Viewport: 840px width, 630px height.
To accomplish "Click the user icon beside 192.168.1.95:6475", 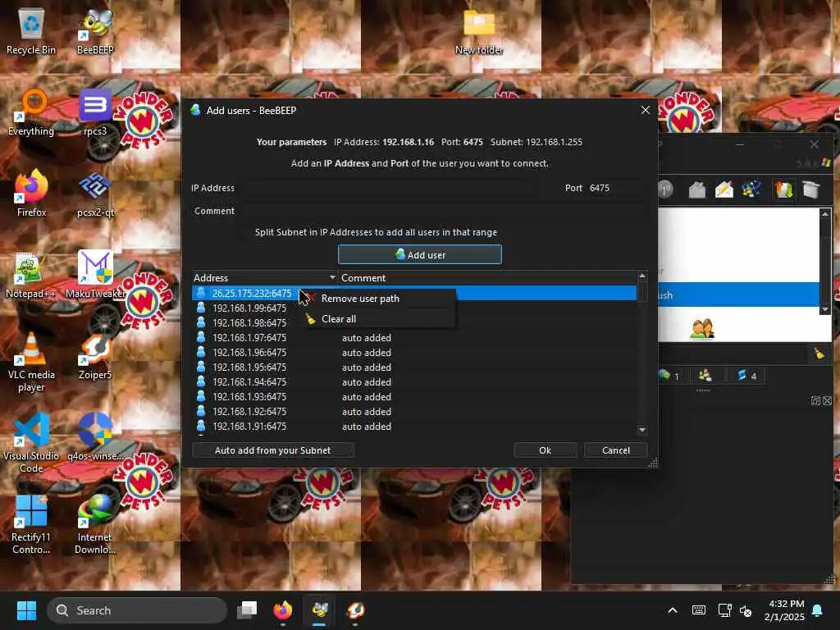I will point(201,367).
